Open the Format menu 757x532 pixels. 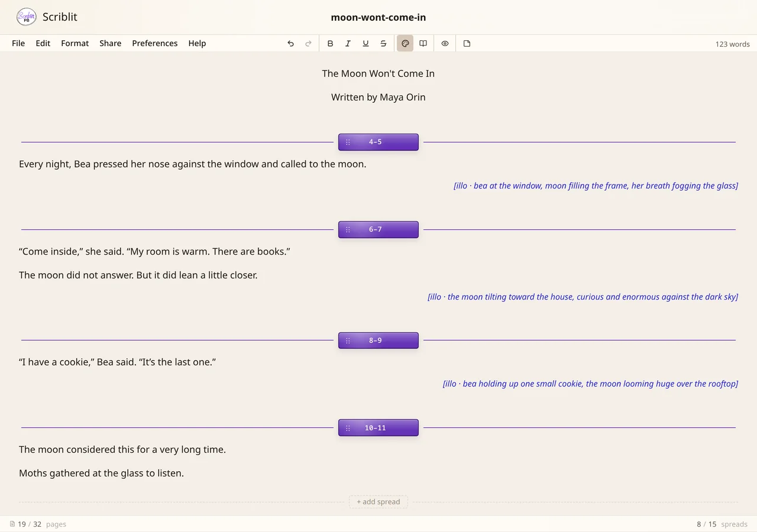pos(75,43)
